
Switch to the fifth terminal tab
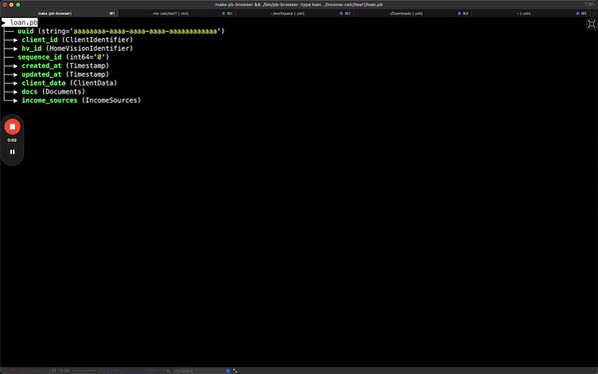tap(530, 13)
